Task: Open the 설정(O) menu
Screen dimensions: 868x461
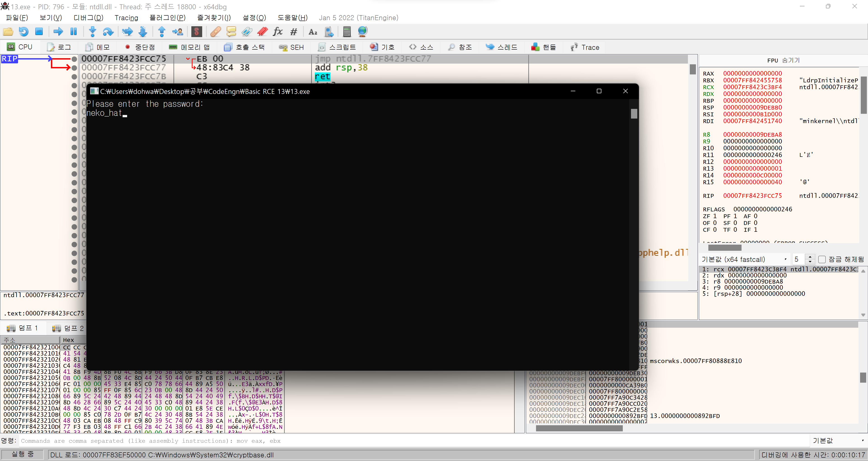Action: (x=254, y=17)
